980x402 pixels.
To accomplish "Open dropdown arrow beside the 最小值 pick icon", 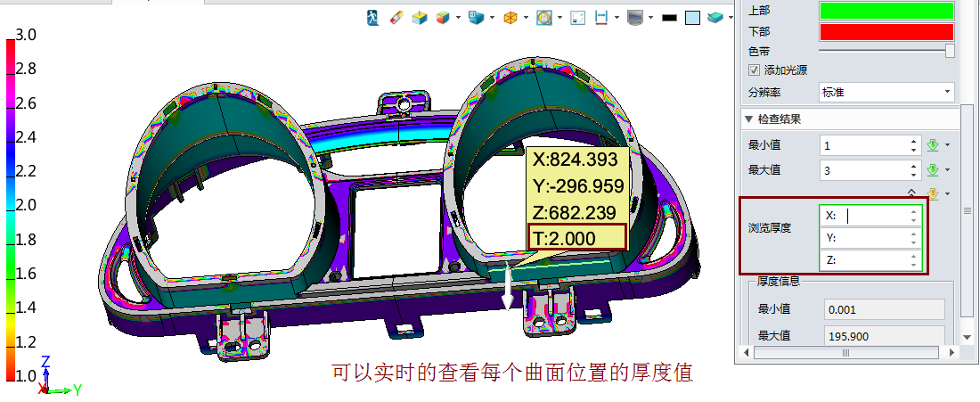I will click(x=947, y=145).
